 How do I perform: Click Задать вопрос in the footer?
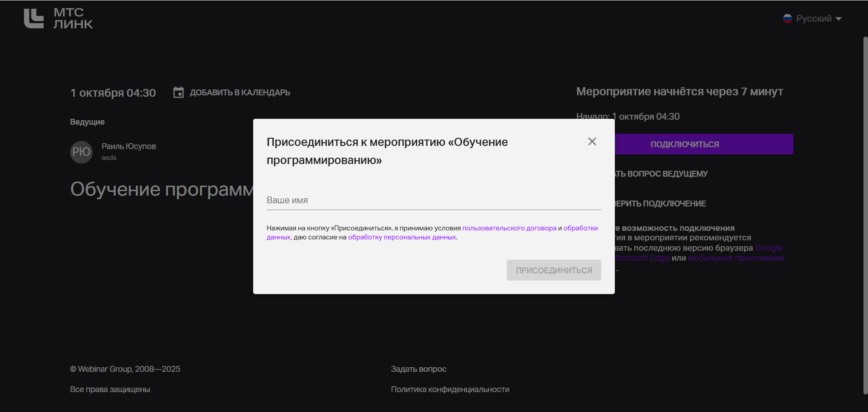(x=418, y=369)
